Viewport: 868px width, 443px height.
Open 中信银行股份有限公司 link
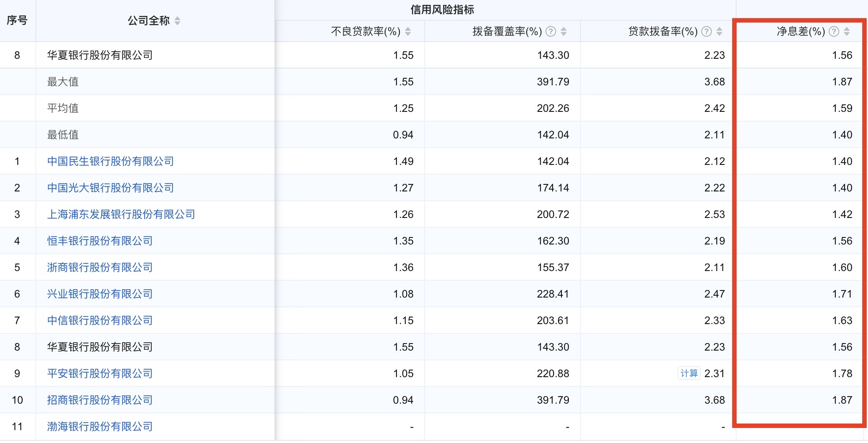100,321
